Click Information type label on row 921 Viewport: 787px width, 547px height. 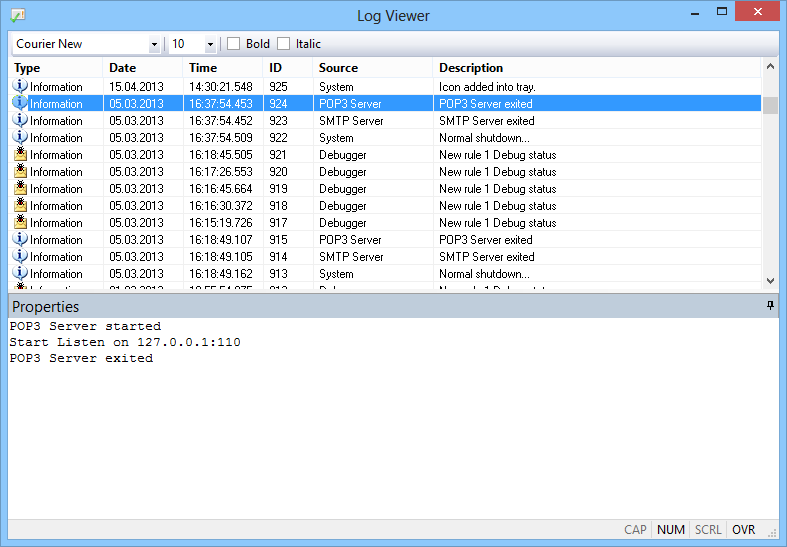(56, 155)
